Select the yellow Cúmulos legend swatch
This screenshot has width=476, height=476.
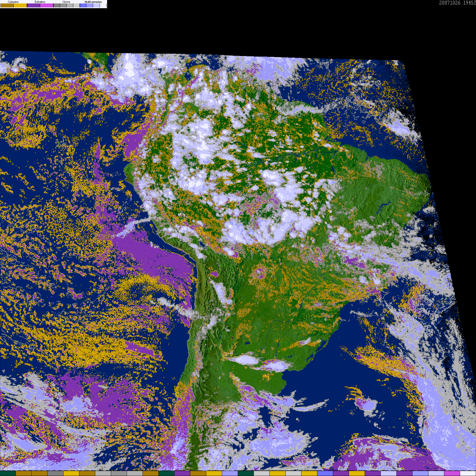[x=20, y=5]
